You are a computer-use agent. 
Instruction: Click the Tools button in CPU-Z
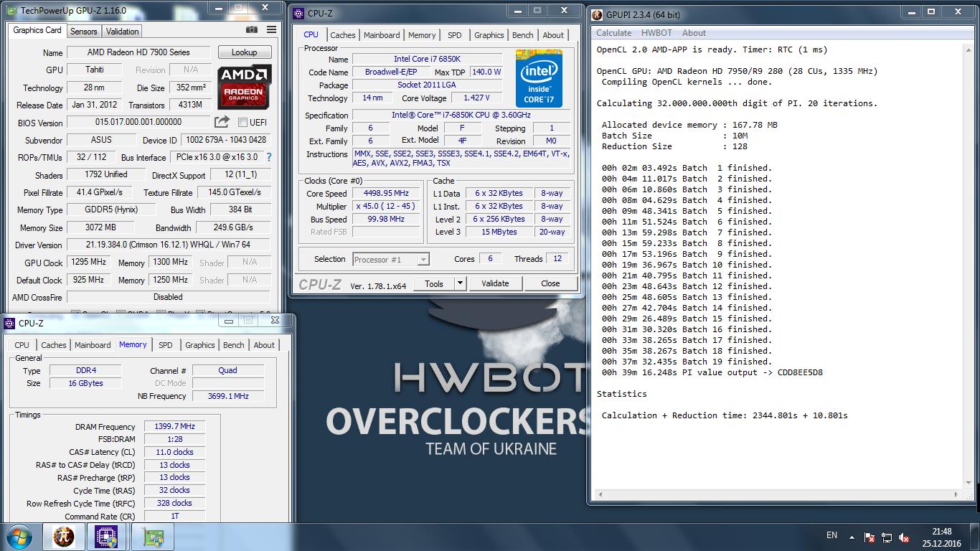point(434,283)
